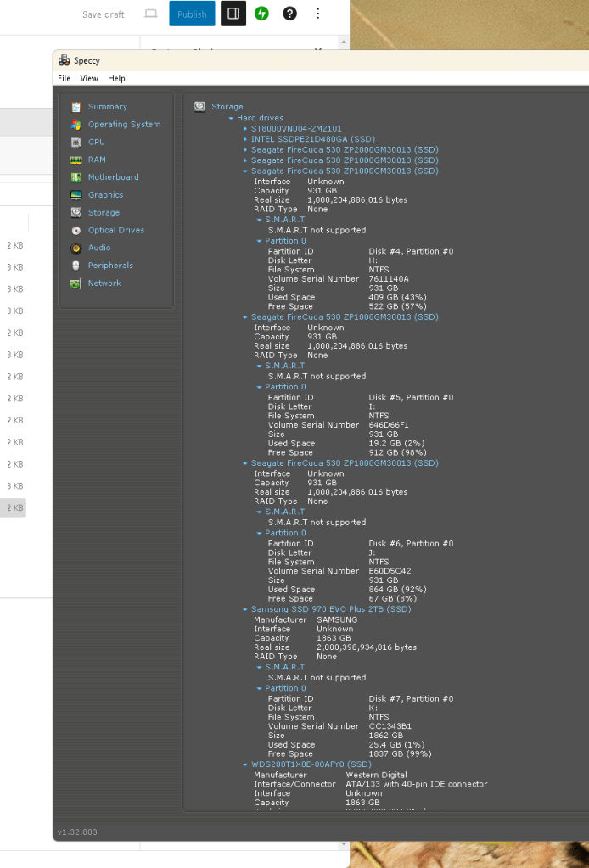Screen dimensions: 589x868
Task: Expand the ST8000VN004-2M2101 drive entry
Action: pyautogui.click(x=245, y=128)
